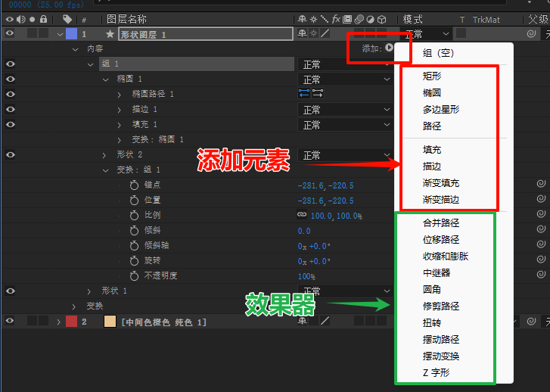Click the parent pick whip spiral on the 形状图层 1 row
Viewport: 550px width, 392px height.
pyautogui.click(x=531, y=34)
